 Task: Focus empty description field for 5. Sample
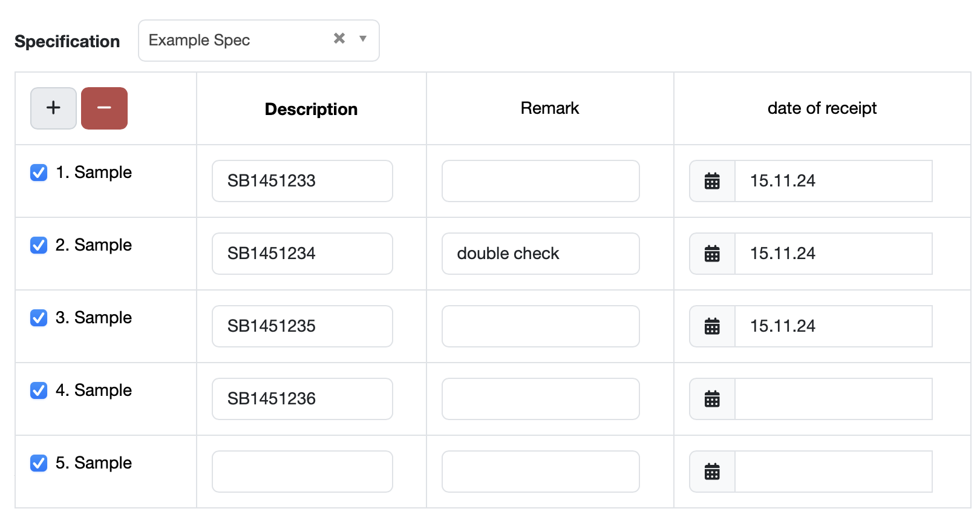point(302,472)
